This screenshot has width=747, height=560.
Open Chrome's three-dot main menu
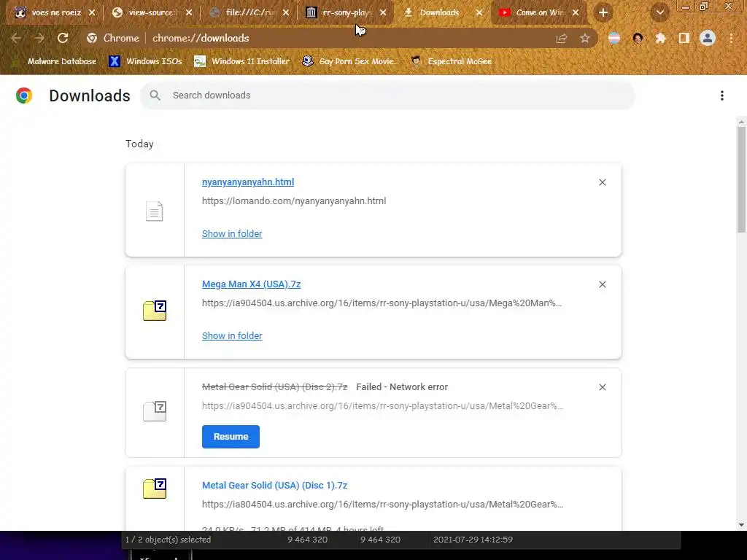coord(731,38)
